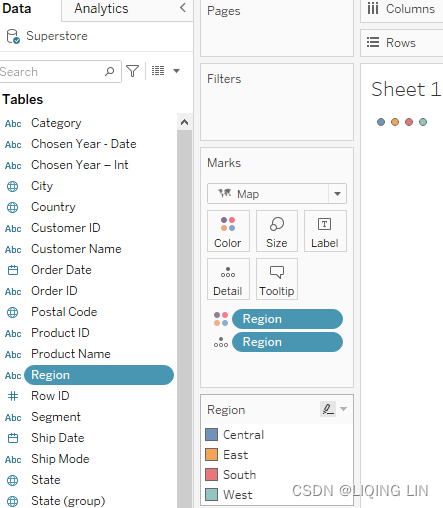Image resolution: width=443 pixels, height=508 pixels.
Task: Click the scroll up arrow in field list
Action: pyautogui.click(x=184, y=122)
